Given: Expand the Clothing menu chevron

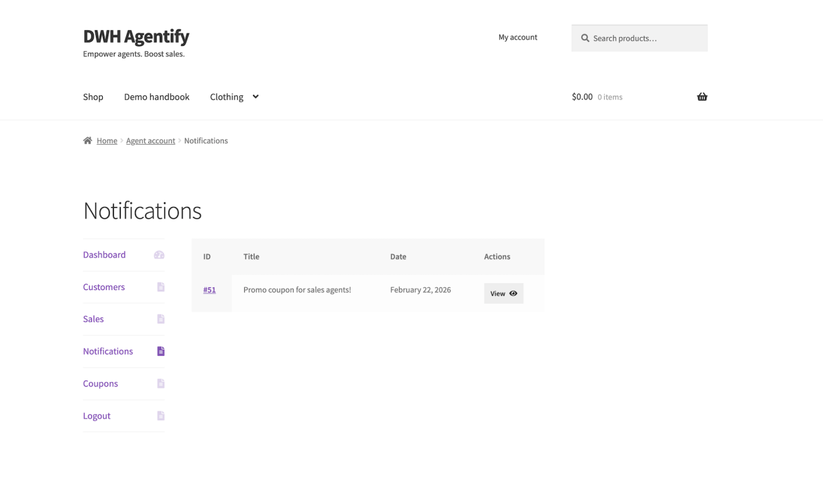Looking at the screenshot, I should coord(255,97).
